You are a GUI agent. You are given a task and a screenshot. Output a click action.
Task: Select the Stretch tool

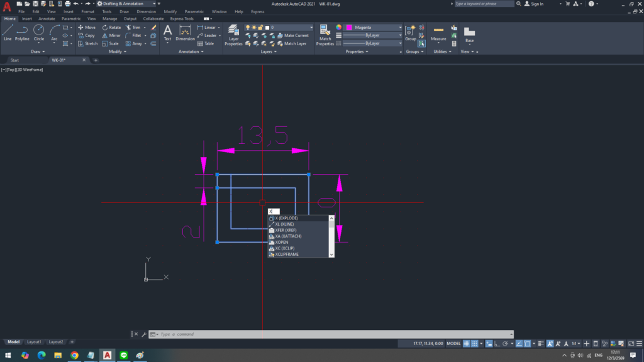point(87,44)
